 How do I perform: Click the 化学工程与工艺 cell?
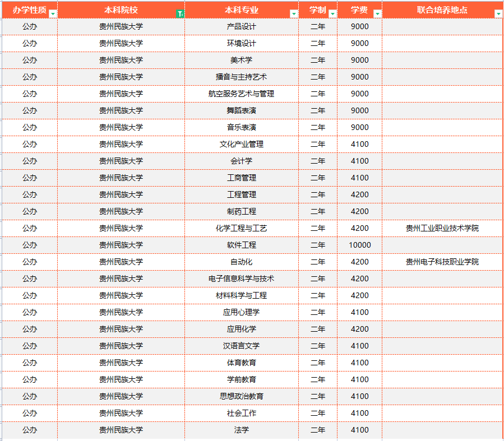pos(242,229)
